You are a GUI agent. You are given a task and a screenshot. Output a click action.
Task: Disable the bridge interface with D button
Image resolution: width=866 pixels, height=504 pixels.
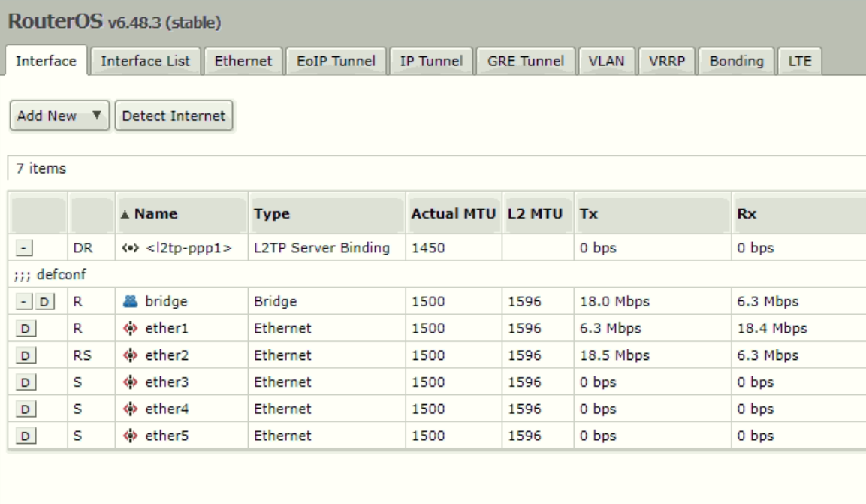45,301
